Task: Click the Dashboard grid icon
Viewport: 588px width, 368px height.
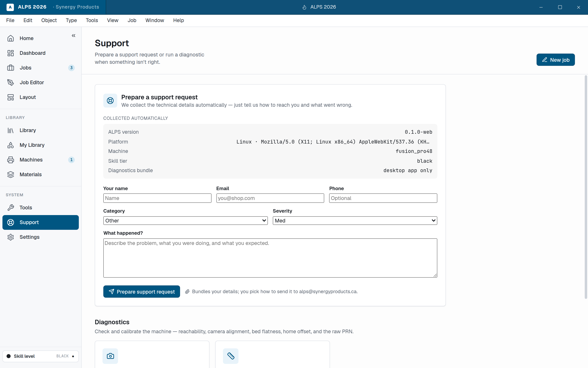Action: click(10, 53)
